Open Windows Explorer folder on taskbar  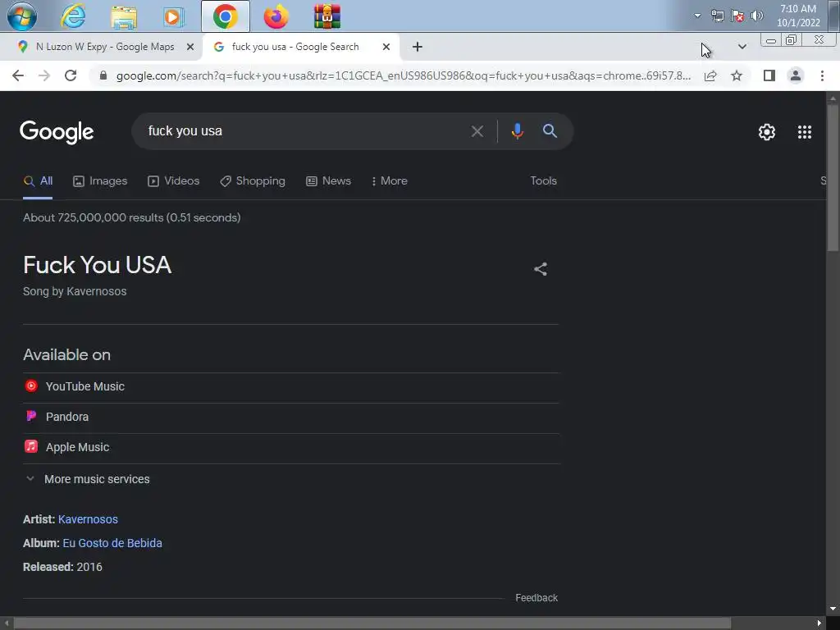click(x=124, y=16)
